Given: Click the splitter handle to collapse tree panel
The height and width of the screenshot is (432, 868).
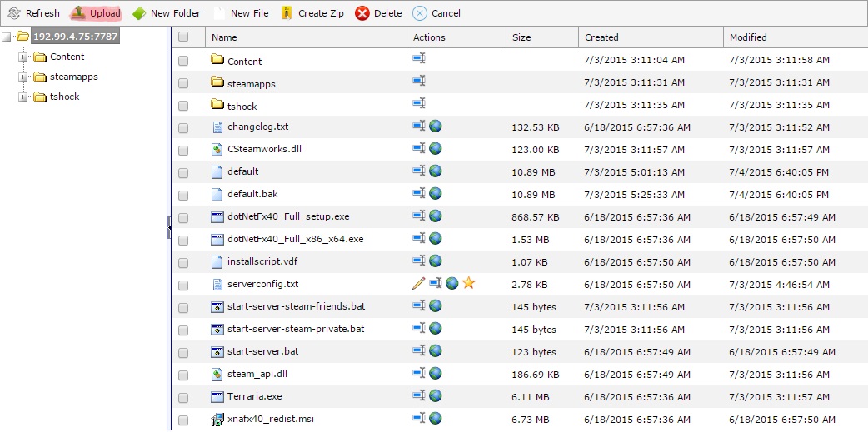Looking at the screenshot, I should coord(168,227).
